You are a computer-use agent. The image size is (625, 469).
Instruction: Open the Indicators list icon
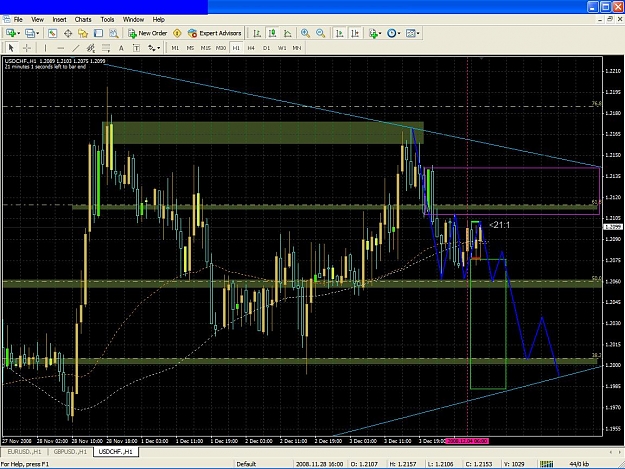point(373,33)
